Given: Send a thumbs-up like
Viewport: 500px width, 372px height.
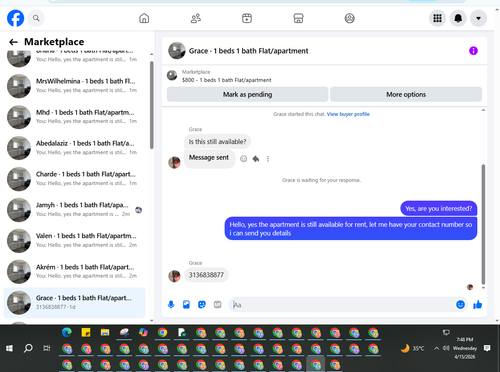Looking at the screenshot, I should pos(477,304).
